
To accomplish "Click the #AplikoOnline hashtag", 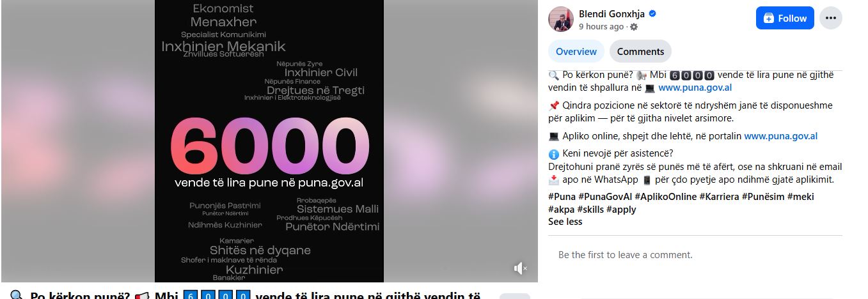I will point(666,197).
